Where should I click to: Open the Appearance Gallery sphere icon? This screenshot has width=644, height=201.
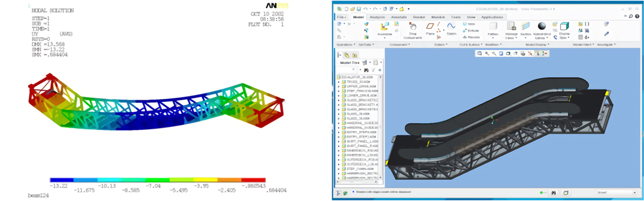[x=541, y=26]
